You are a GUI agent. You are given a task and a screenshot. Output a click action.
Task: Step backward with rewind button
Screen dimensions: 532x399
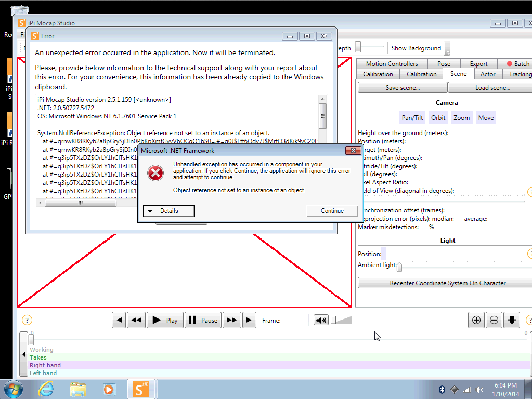pos(136,321)
